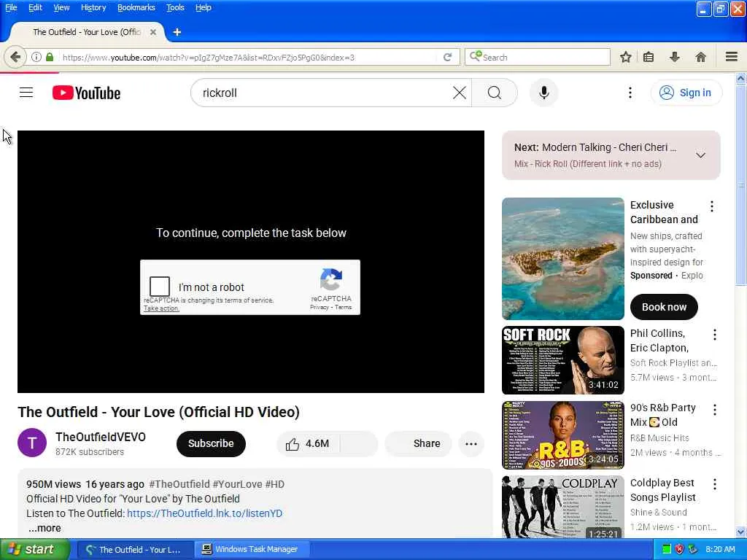The image size is (747, 560).
Task: Go to the browser home page icon
Action: (x=700, y=57)
